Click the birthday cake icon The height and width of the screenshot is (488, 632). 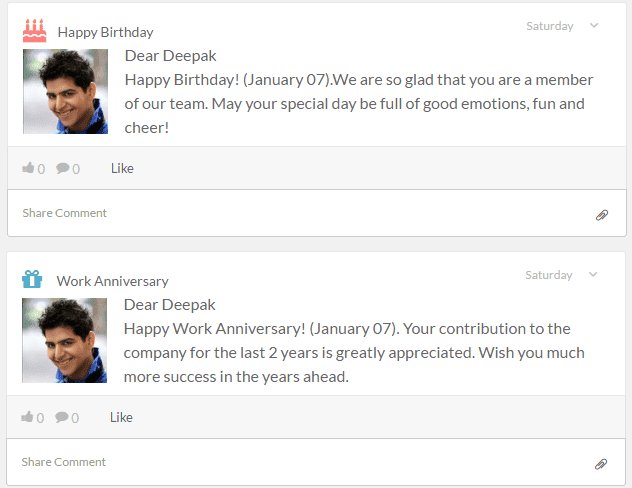tap(34, 31)
